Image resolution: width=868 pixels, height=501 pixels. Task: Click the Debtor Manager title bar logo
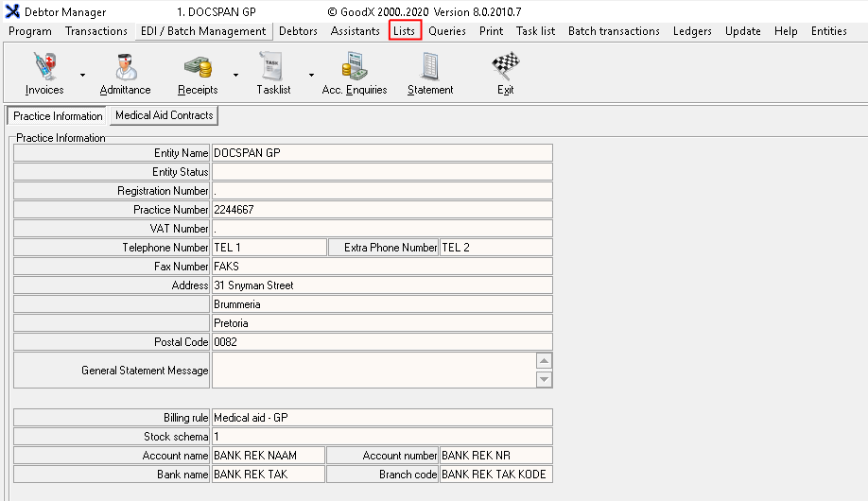[x=12, y=12]
